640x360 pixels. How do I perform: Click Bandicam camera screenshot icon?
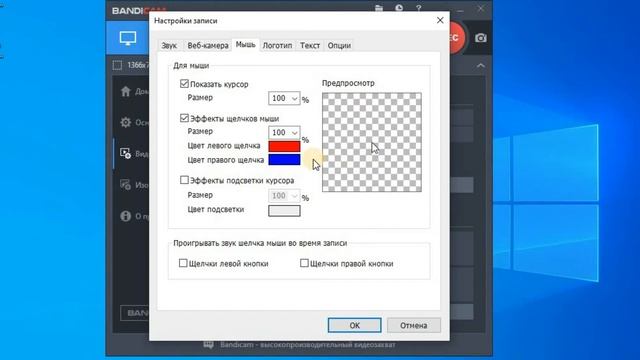tap(481, 38)
